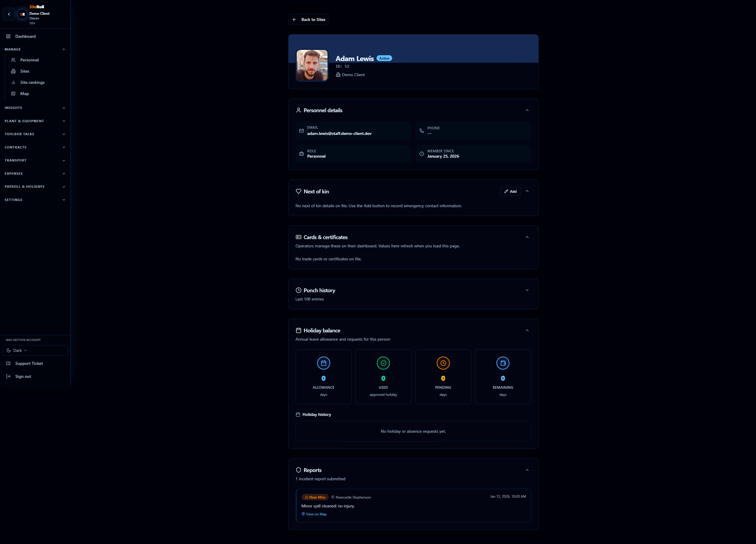Viewport: 756px width, 544px height.
Task: Open the Sites menu item
Action: (25, 71)
